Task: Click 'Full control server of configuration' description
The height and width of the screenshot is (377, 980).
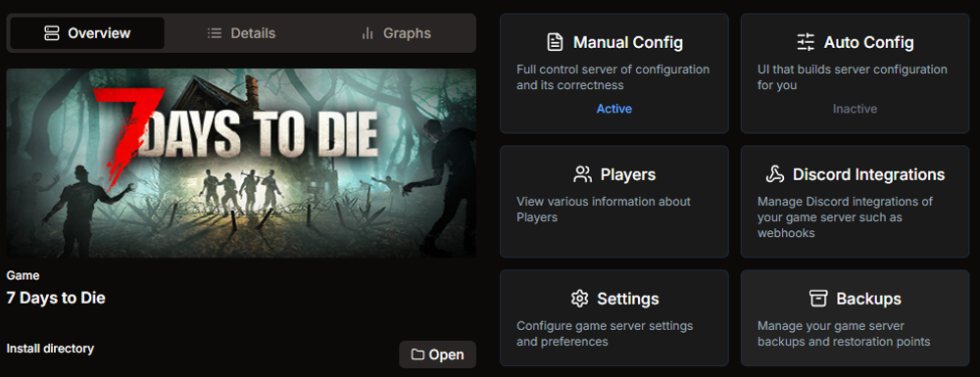Action: pyautogui.click(x=613, y=76)
